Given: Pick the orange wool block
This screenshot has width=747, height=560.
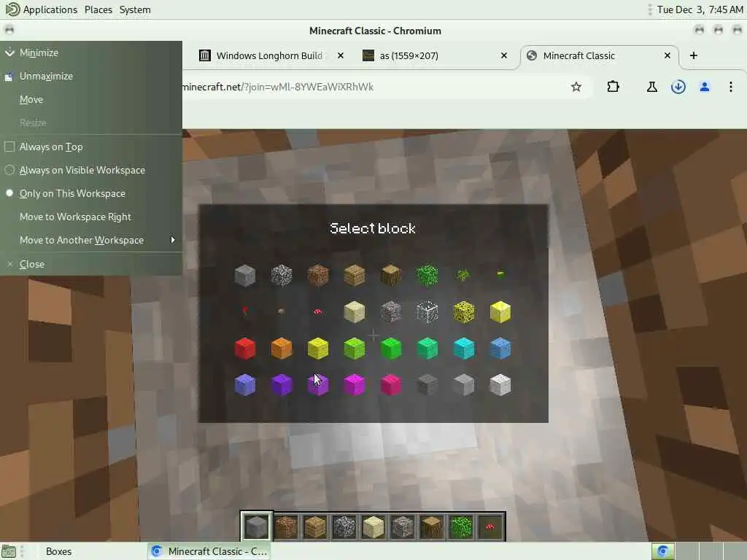Looking at the screenshot, I should point(281,349).
